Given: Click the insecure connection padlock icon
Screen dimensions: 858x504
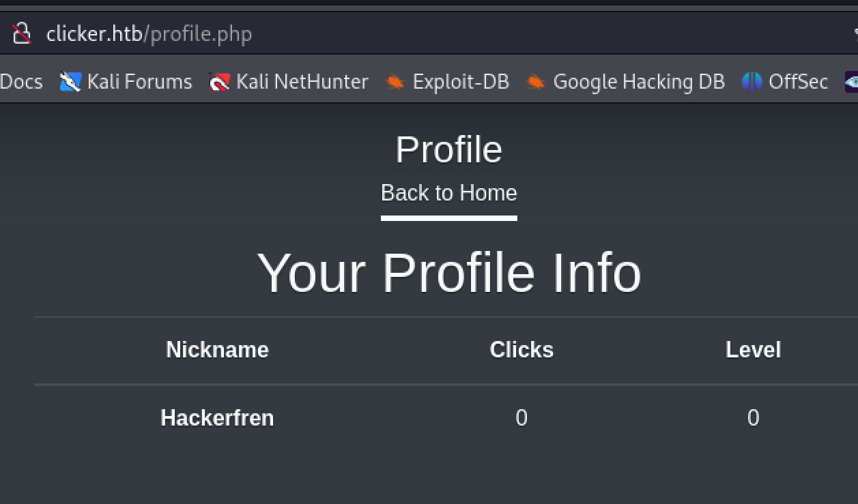Looking at the screenshot, I should (22, 33).
